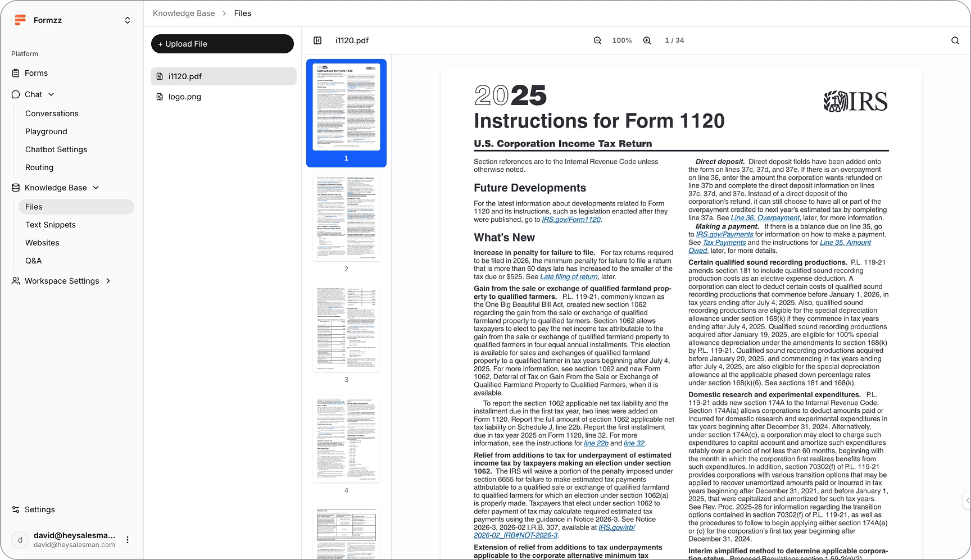Open Text Snippets page

[51, 225]
